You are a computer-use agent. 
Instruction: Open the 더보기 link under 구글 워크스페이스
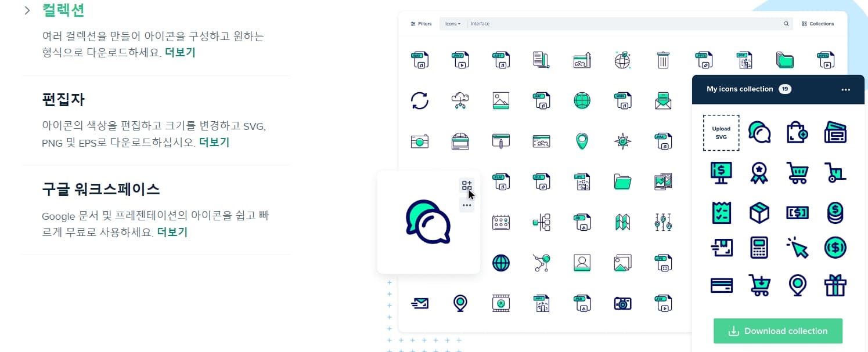click(x=172, y=232)
